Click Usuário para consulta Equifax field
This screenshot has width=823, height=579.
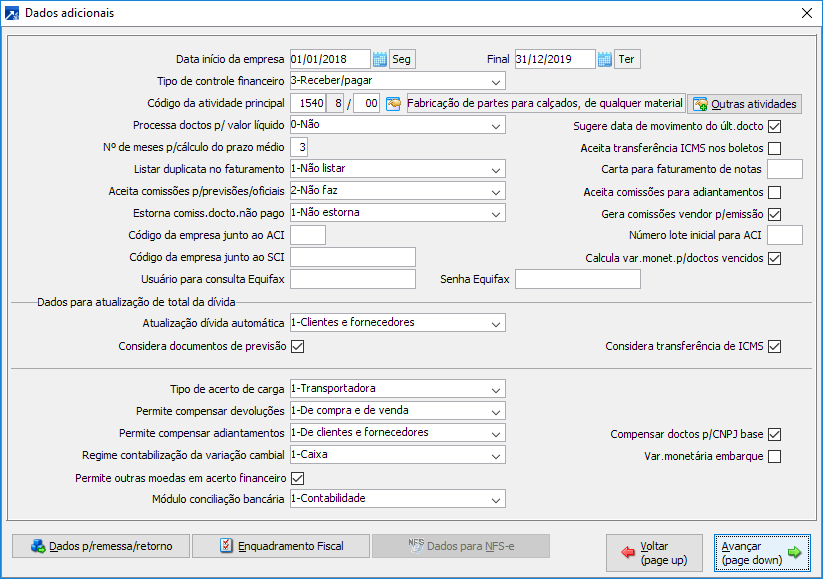point(353,279)
